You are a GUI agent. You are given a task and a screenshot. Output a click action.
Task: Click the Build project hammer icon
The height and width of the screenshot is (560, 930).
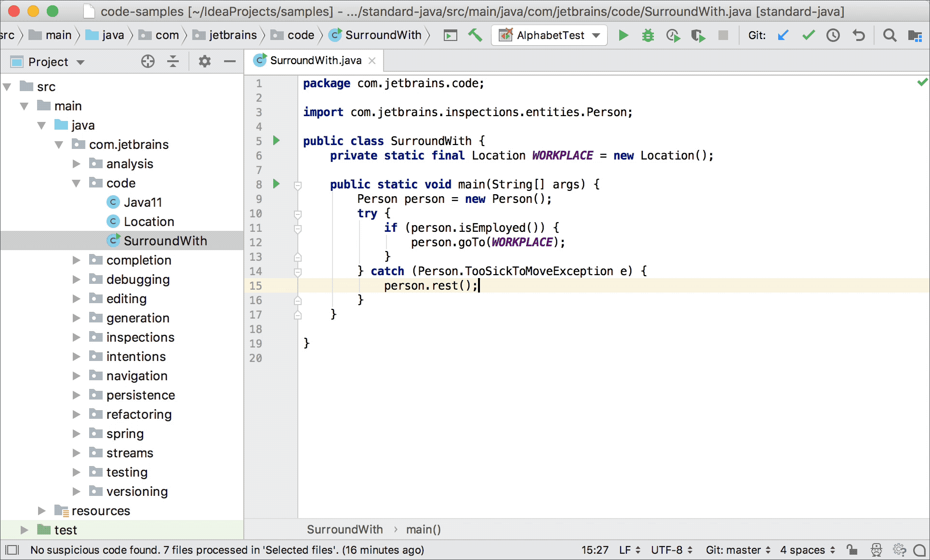coord(475,35)
